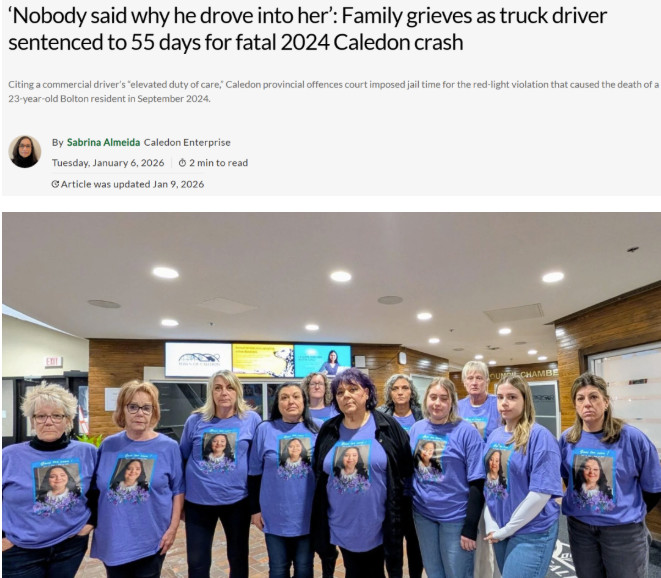The height and width of the screenshot is (578, 661).
Task: Click the red EXIT sign in the photo
Action: (54, 362)
